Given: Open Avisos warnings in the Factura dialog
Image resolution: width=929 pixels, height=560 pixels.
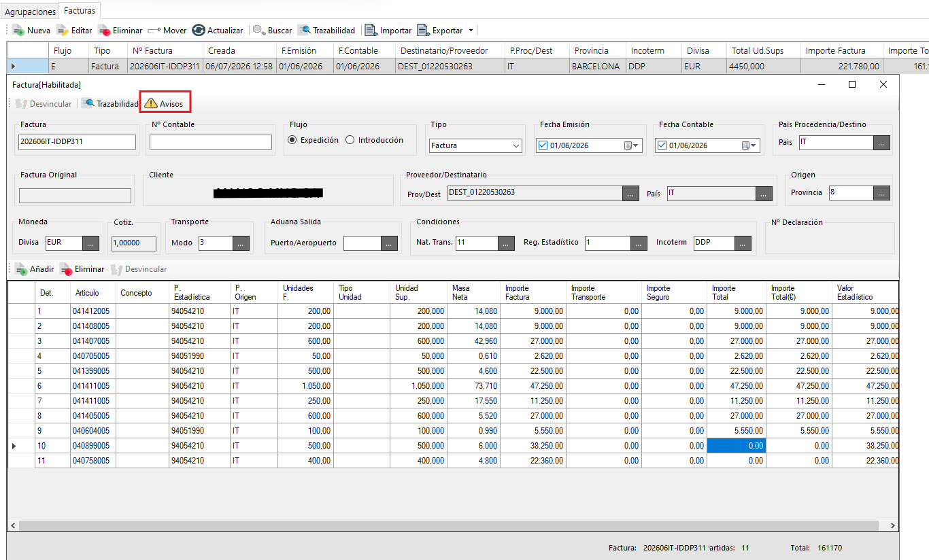Looking at the screenshot, I should coord(165,103).
